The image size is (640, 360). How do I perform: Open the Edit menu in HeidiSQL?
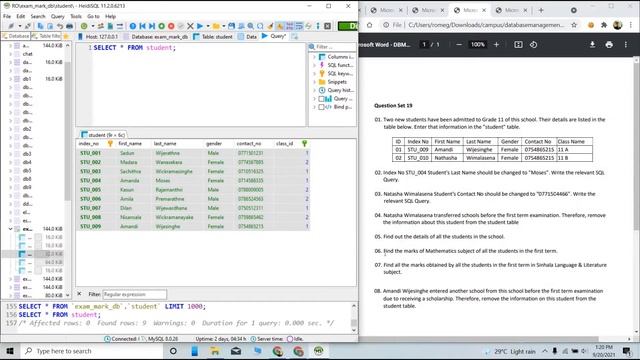pyautogui.click(x=21, y=16)
